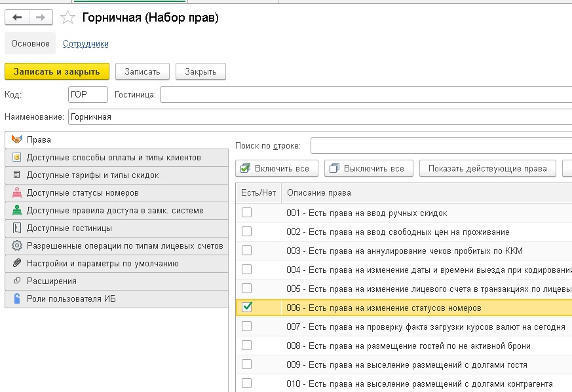This screenshot has width=572, height=392.
Task: Add form to favorites with star icon
Action: [x=67, y=18]
